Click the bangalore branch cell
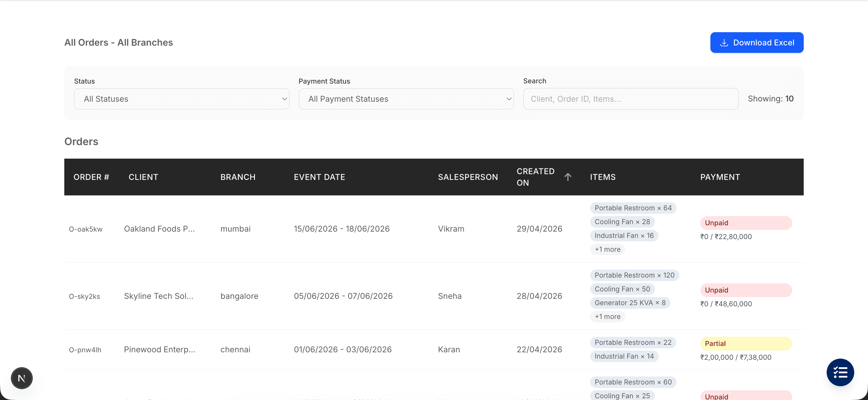 point(239,296)
